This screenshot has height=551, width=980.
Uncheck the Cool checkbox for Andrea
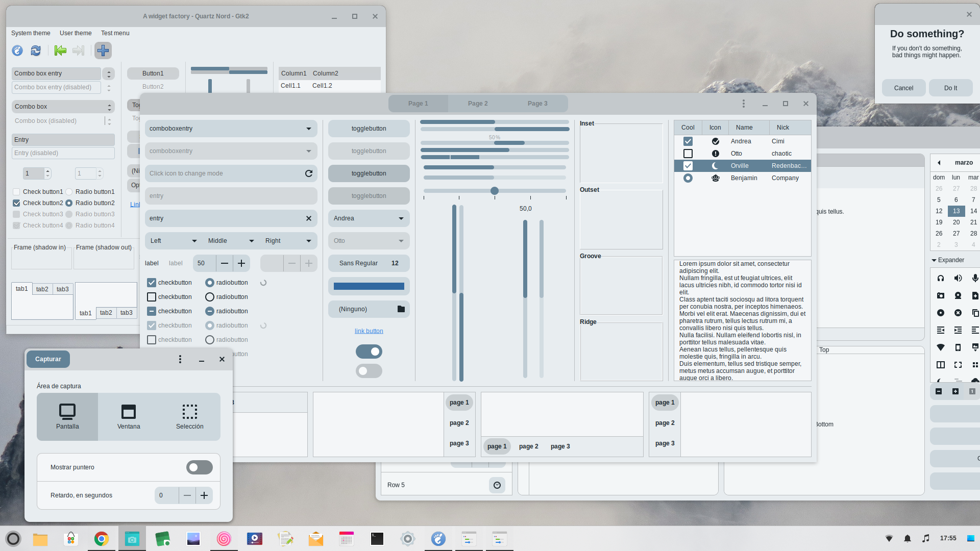688,141
